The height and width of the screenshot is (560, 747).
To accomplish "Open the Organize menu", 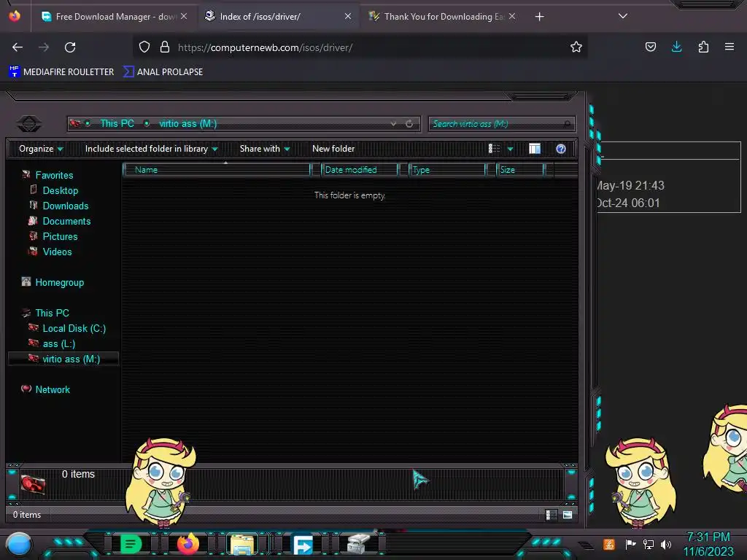I will 41,149.
